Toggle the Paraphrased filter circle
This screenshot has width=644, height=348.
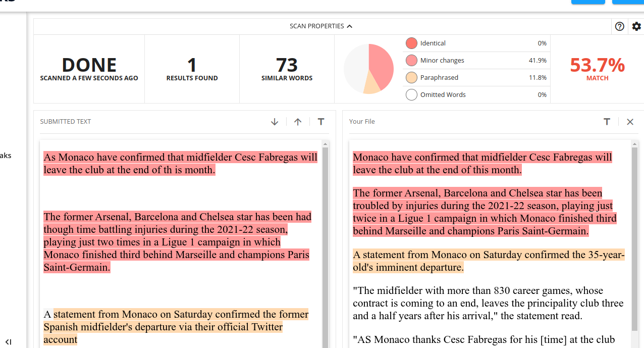(x=411, y=78)
